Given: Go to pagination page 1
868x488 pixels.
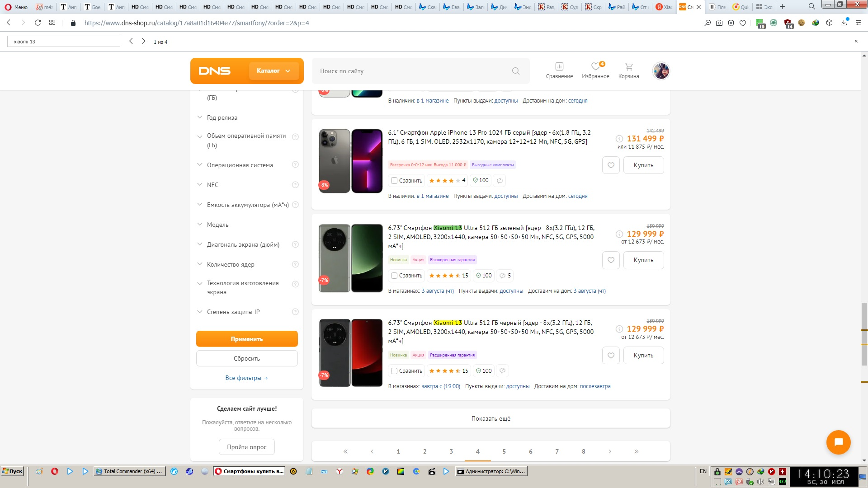Looking at the screenshot, I should pos(398,451).
